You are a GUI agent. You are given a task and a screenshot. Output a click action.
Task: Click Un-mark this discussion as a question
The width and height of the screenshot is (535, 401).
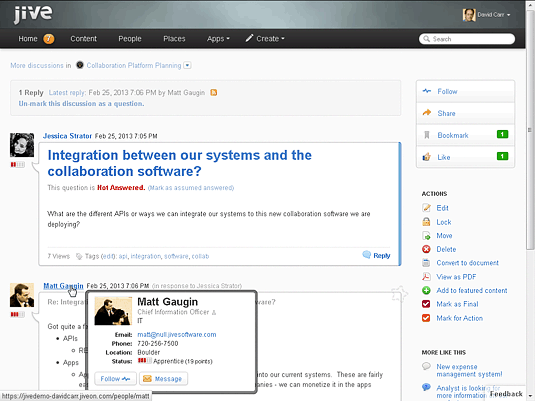[x=81, y=103]
